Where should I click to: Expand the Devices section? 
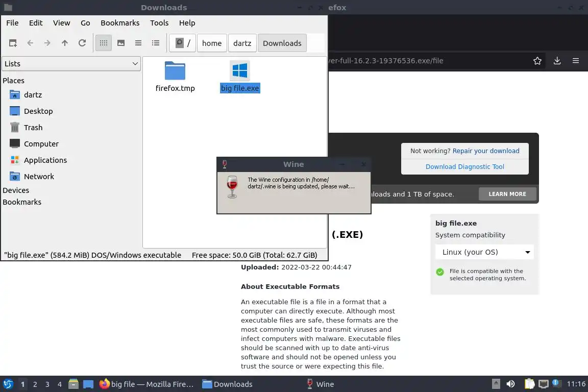(x=16, y=190)
